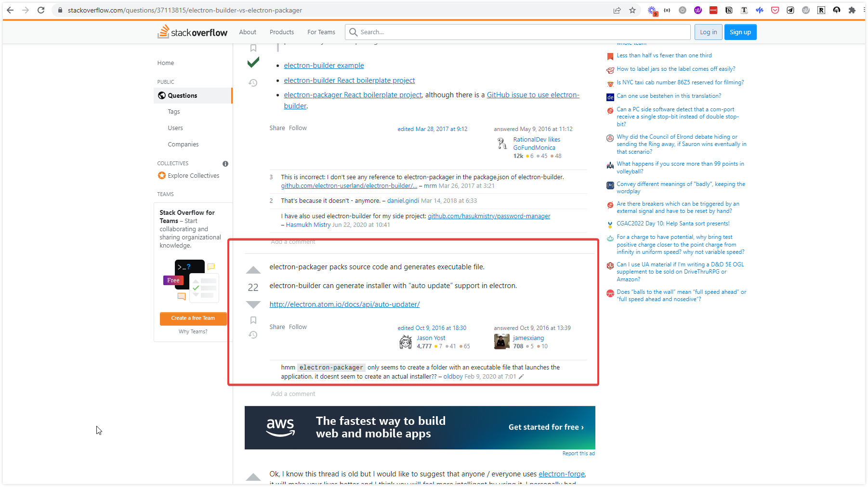Open Tags in the sidebar
The height and width of the screenshot is (487, 868).
click(x=174, y=112)
